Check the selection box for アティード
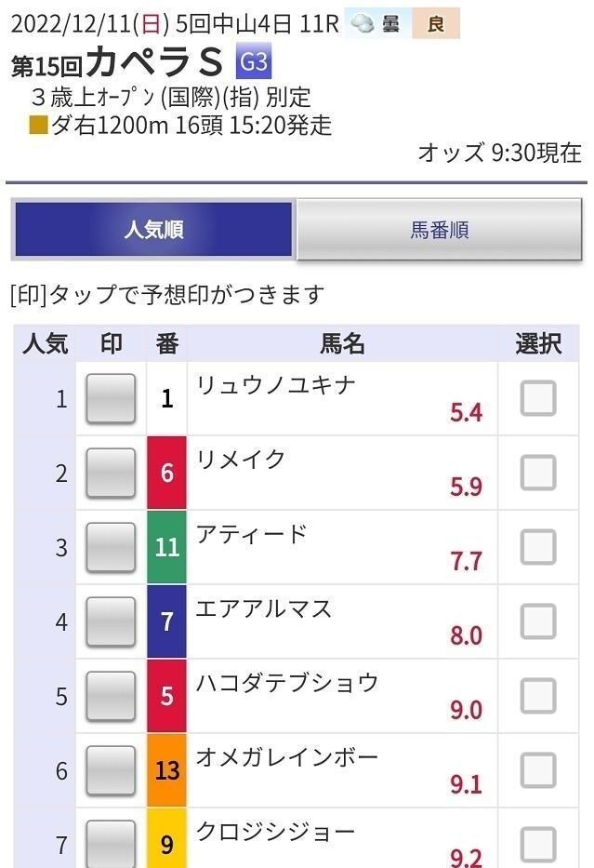The image size is (594, 868). (538, 547)
